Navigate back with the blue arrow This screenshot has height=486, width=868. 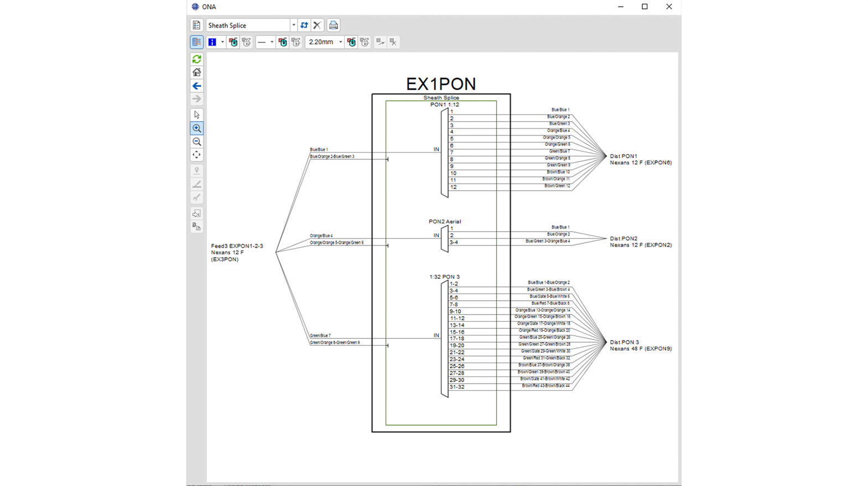pyautogui.click(x=196, y=86)
